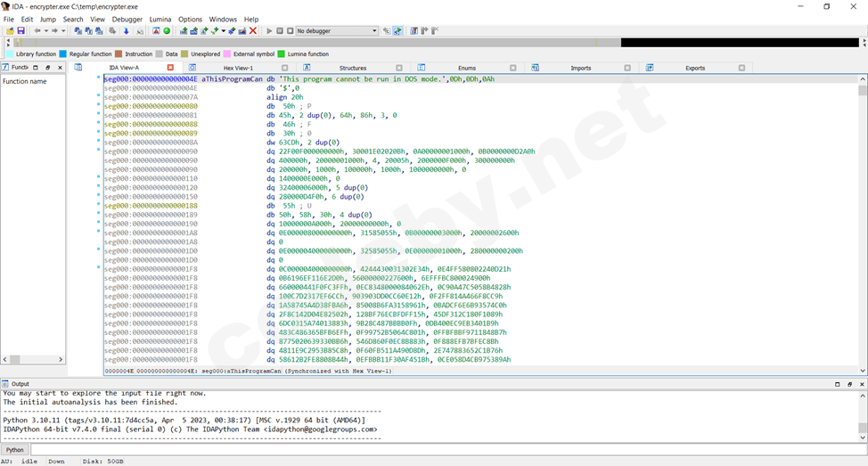The height and width of the screenshot is (466, 868).
Task: Open the File menu
Action: [8, 19]
